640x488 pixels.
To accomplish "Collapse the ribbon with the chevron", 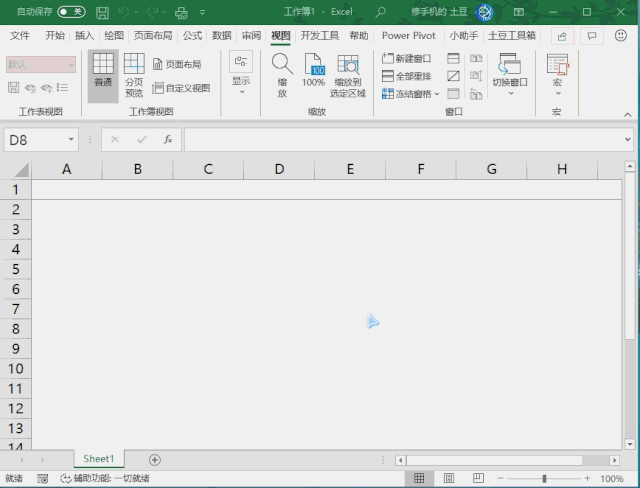I will (628, 115).
